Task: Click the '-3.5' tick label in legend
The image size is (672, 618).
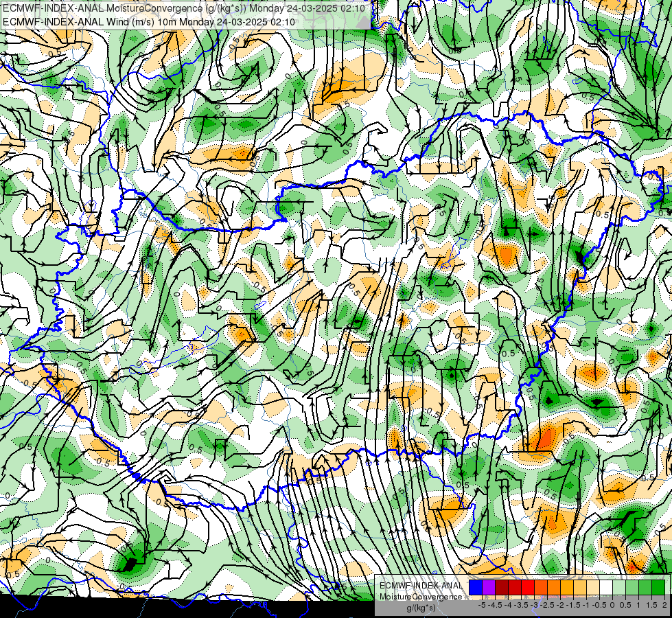Action: click(522, 605)
